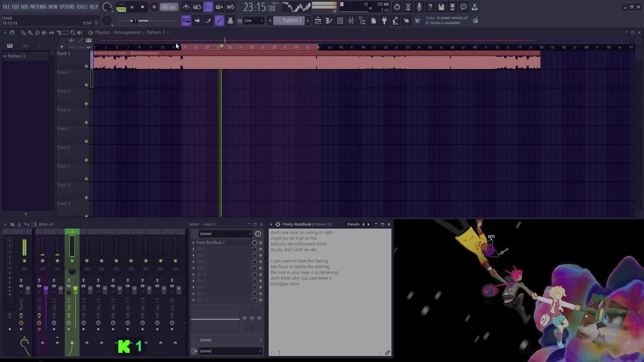Expand Slot 2 options arrow
This screenshot has height=362, width=644.
point(194,249)
